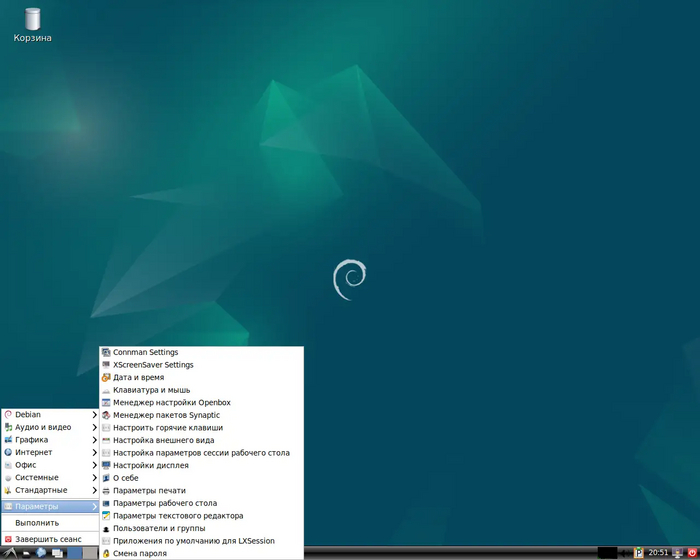Open the Parcellite clipboard tray icon
The width and height of the screenshot is (700, 560).
click(x=638, y=553)
